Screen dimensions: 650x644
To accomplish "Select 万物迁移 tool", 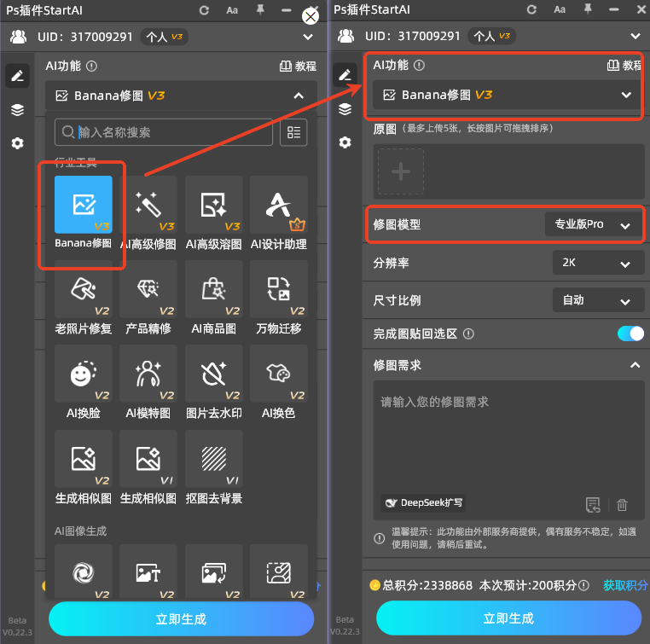I will [x=279, y=289].
